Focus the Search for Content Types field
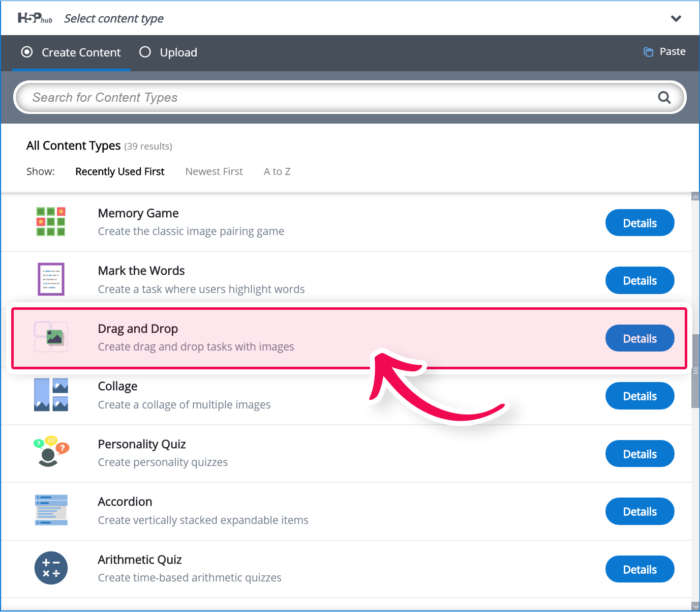Viewport: 700px width, 612px height. (x=350, y=97)
